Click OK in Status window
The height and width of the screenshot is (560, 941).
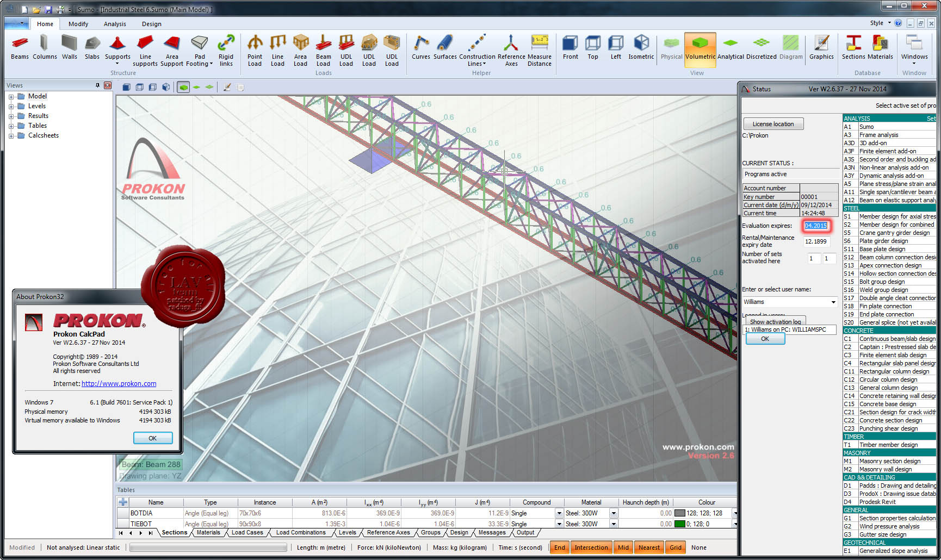click(x=765, y=339)
